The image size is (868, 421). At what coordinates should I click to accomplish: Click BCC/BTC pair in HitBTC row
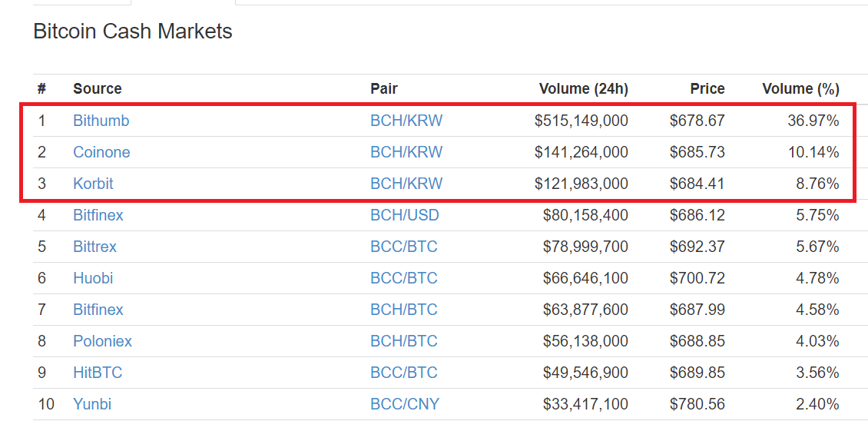pos(404,373)
